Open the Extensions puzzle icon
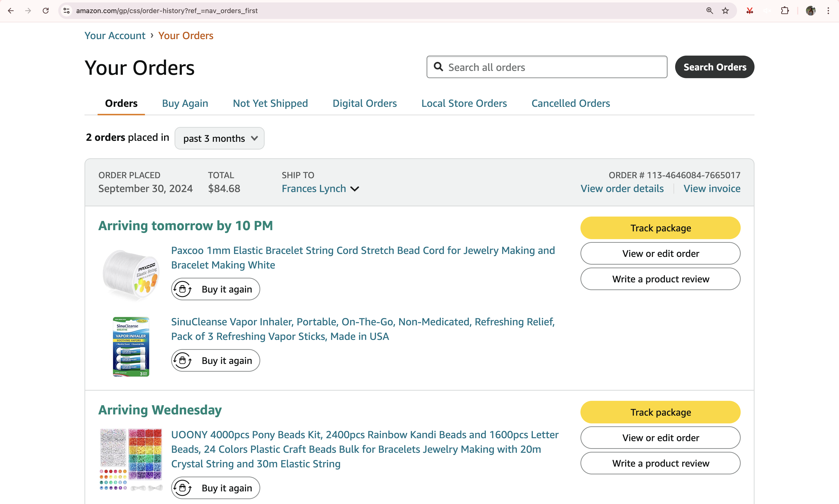 tap(785, 11)
